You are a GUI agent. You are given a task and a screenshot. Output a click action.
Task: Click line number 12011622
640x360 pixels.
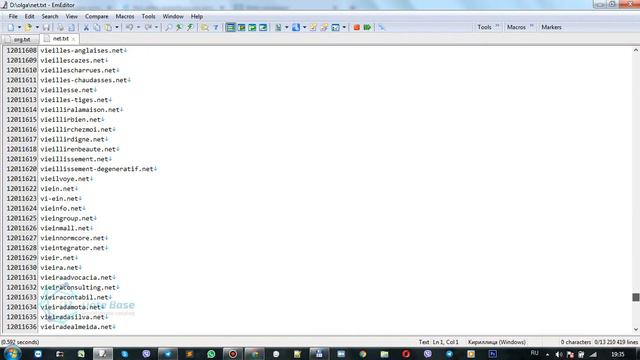21,189
